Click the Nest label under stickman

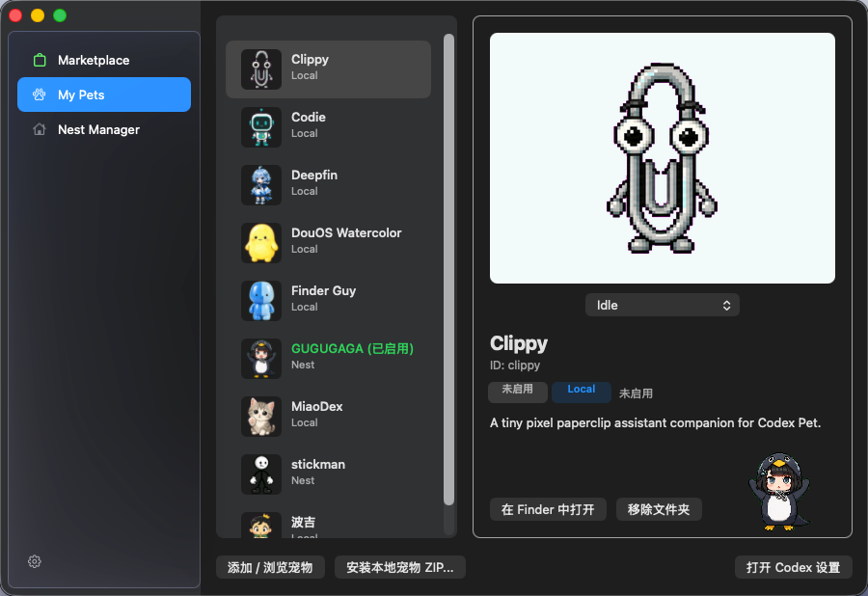point(303,480)
